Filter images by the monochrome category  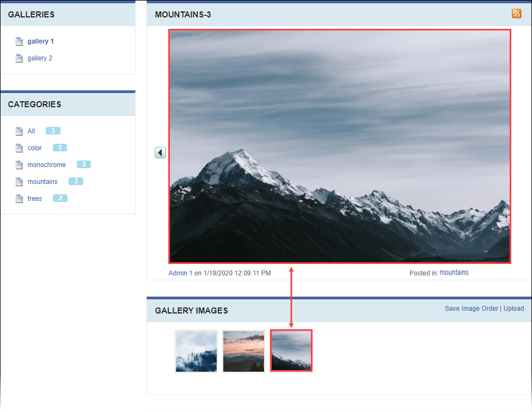pyautogui.click(x=46, y=164)
